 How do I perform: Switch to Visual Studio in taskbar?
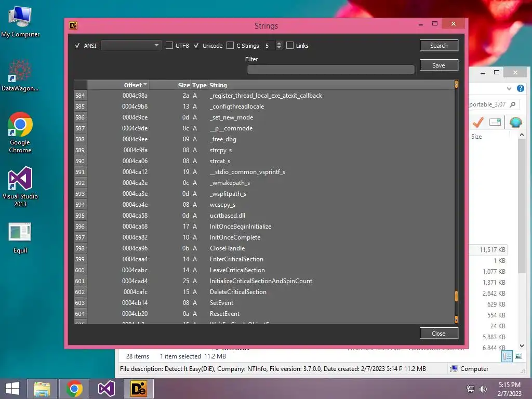click(106, 389)
